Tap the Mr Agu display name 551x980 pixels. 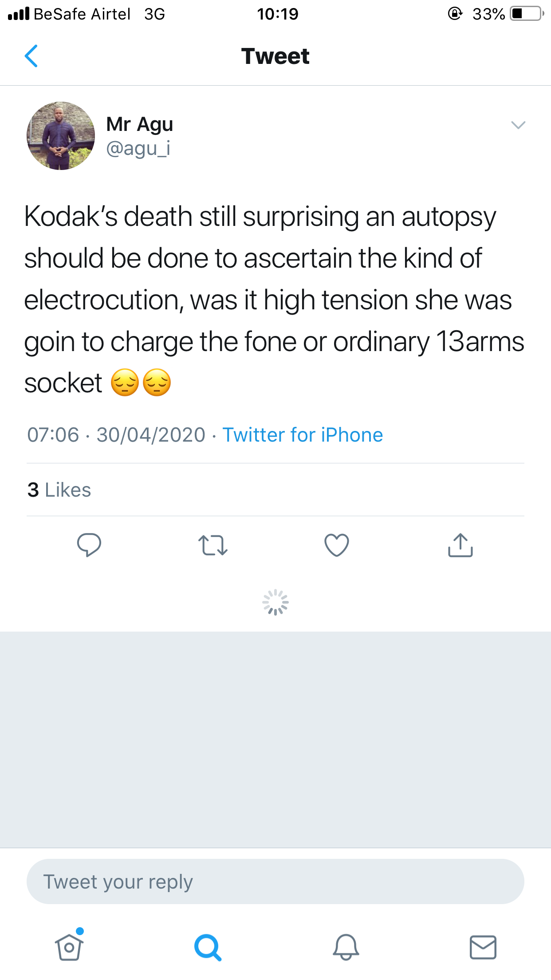(139, 124)
